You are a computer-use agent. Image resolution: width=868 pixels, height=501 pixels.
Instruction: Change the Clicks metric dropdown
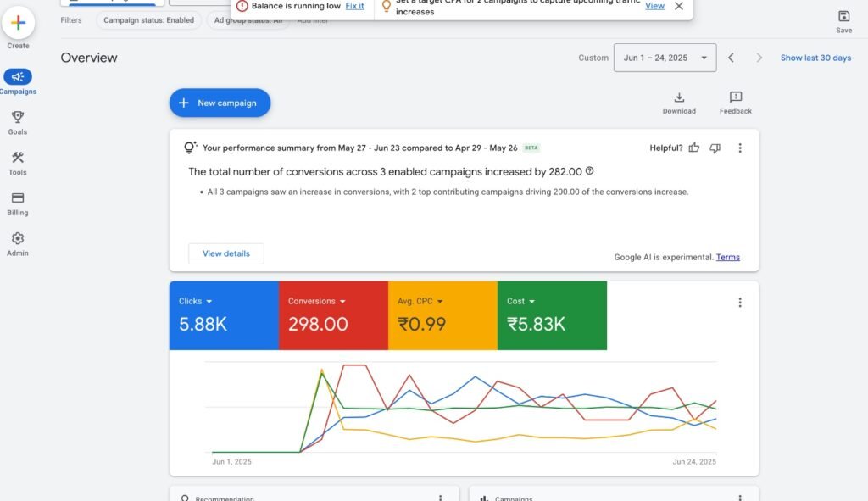(x=196, y=301)
